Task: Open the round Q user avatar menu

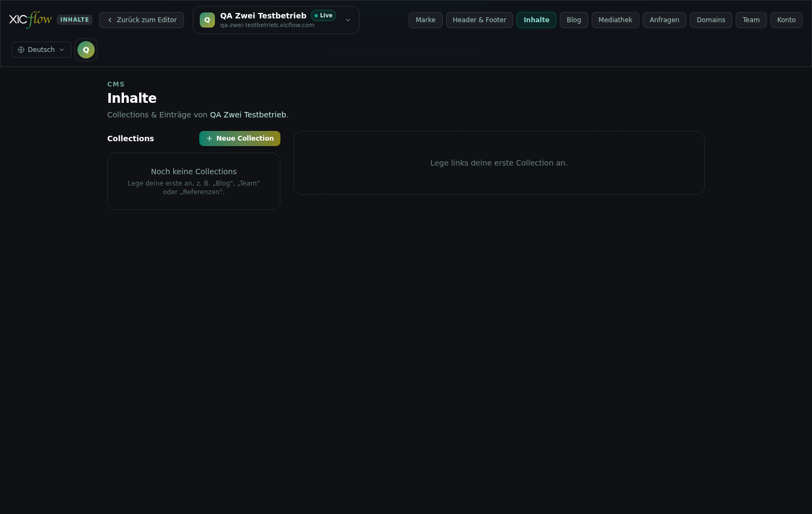Action: click(x=86, y=50)
